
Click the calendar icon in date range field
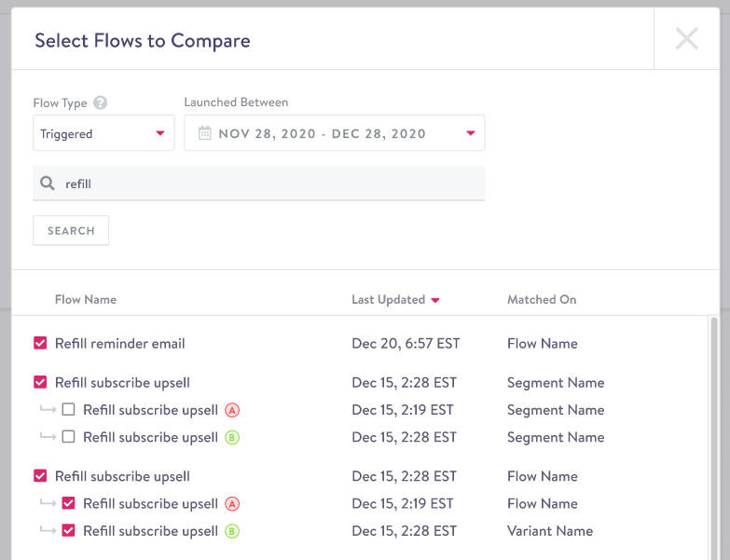205,133
